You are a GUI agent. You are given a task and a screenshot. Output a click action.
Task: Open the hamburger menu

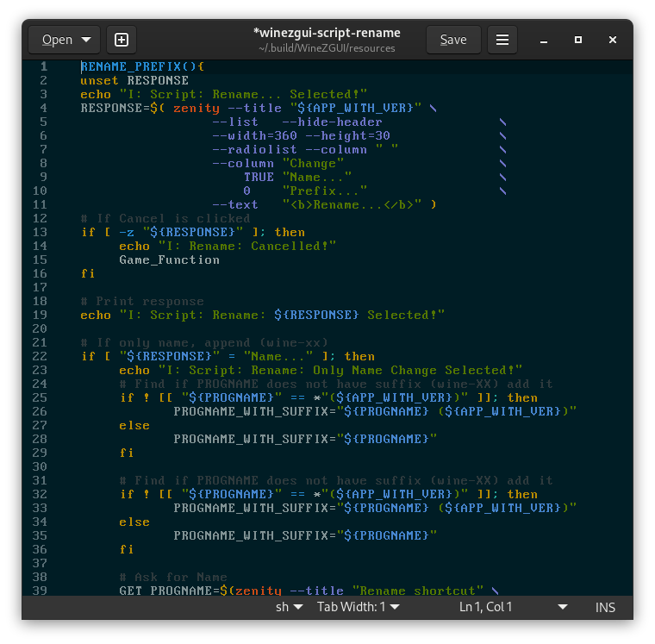(x=502, y=40)
